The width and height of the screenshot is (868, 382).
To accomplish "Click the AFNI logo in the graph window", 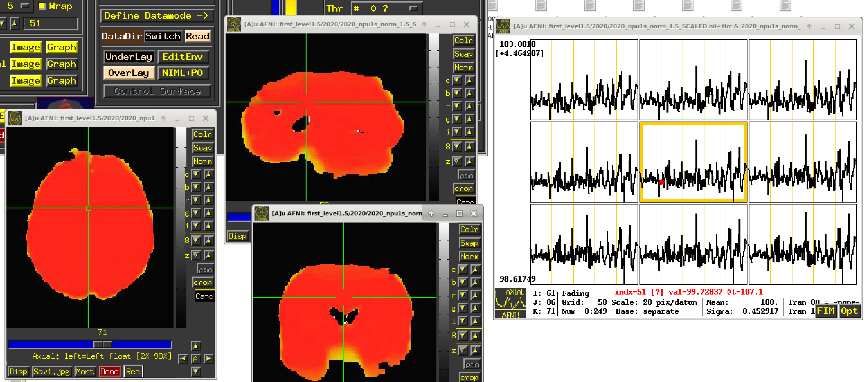I will coord(510,303).
